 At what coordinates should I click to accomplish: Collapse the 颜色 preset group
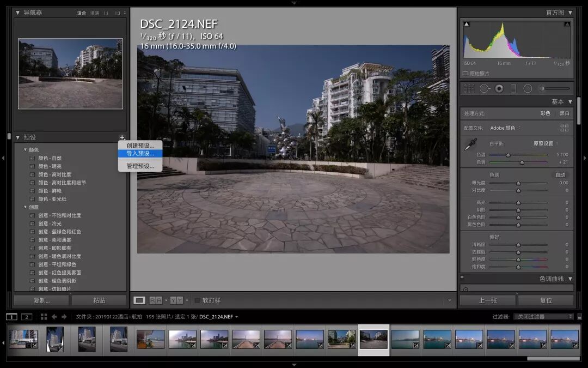click(25, 150)
